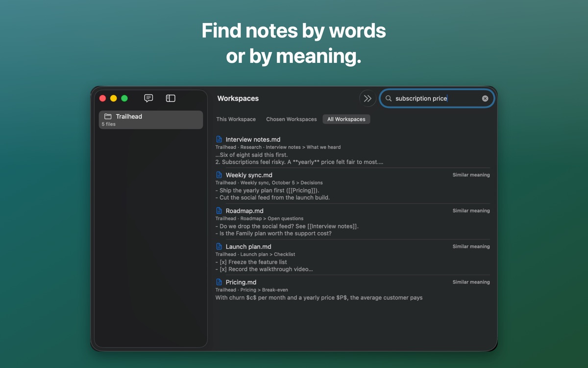
Task: Switch to Chosen Workspaces tab
Action: click(x=292, y=119)
